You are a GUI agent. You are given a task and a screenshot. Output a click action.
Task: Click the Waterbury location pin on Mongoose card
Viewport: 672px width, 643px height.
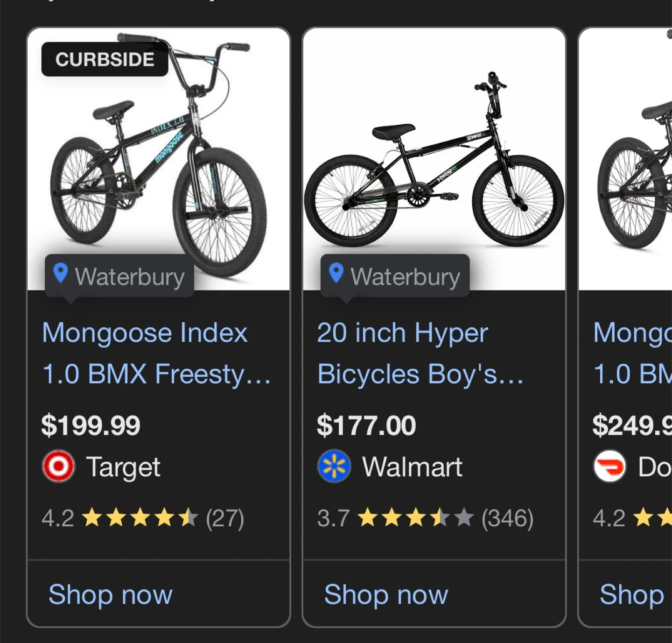pyautogui.click(x=61, y=273)
